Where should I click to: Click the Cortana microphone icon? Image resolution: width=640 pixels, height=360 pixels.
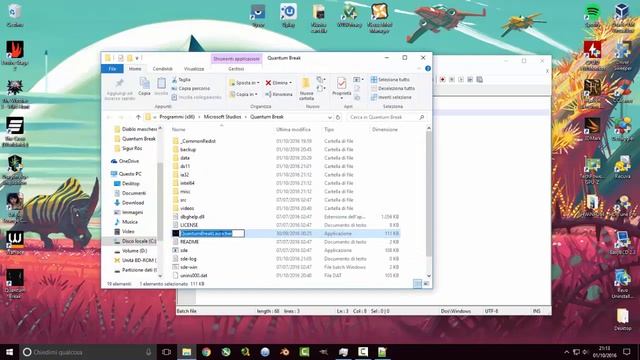[x=148, y=352]
